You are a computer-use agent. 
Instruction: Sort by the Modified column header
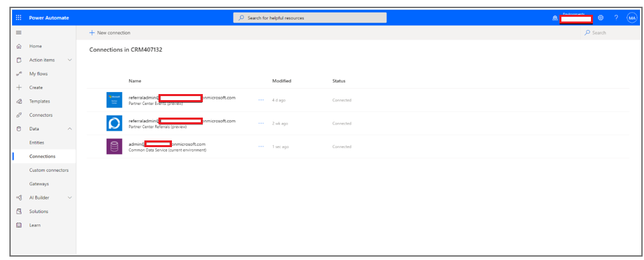[281, 81]
